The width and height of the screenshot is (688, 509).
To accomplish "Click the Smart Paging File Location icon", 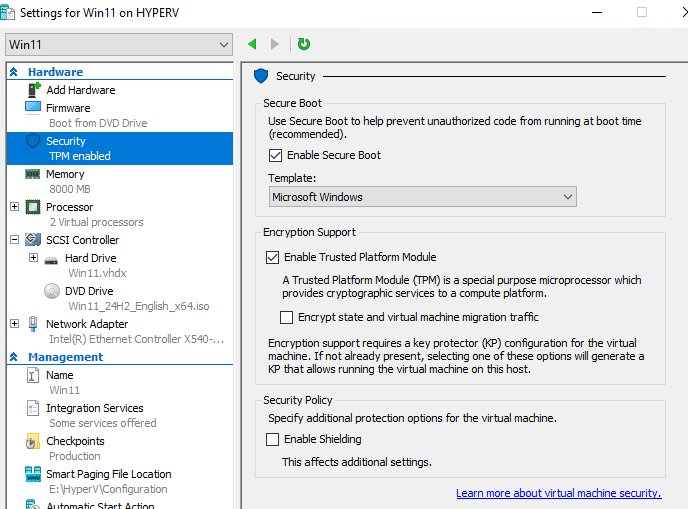I will point(33,474).
